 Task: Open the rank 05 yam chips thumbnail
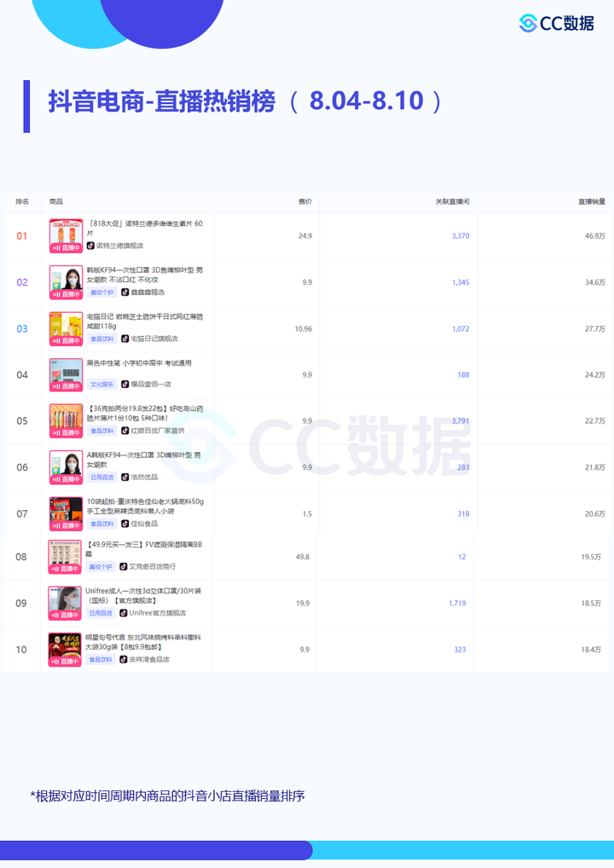[x=66, y=420]
